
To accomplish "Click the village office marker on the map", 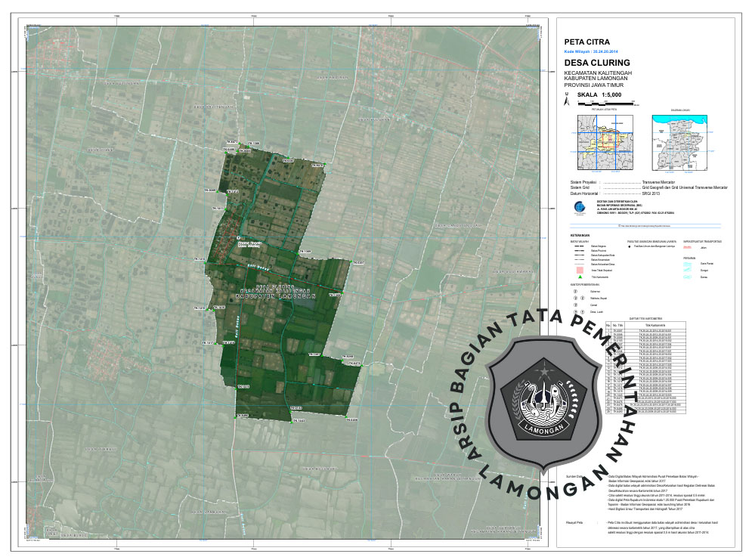I will [x=238, y=239].
